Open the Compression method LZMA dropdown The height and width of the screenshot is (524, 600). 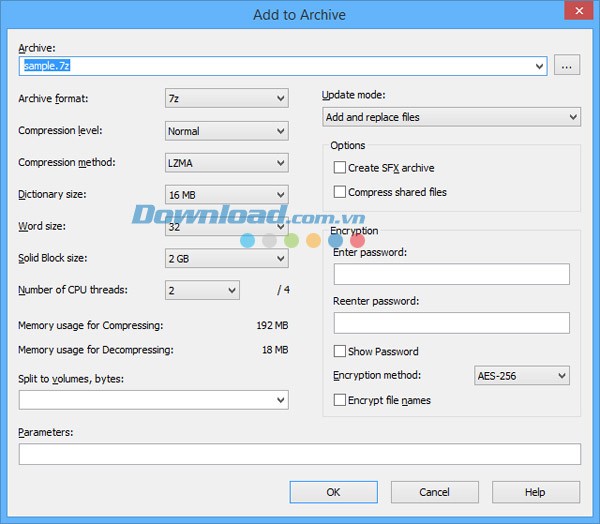tap(226, 163)
